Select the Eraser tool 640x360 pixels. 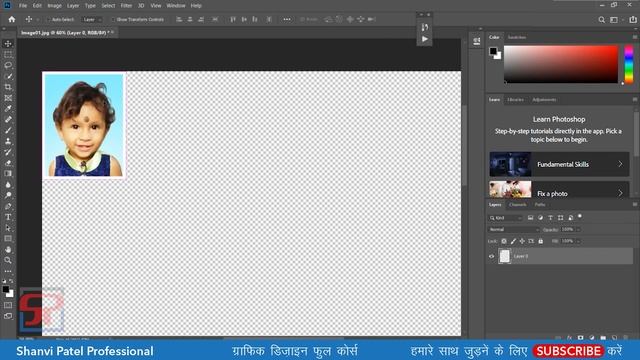click(8, 163)
